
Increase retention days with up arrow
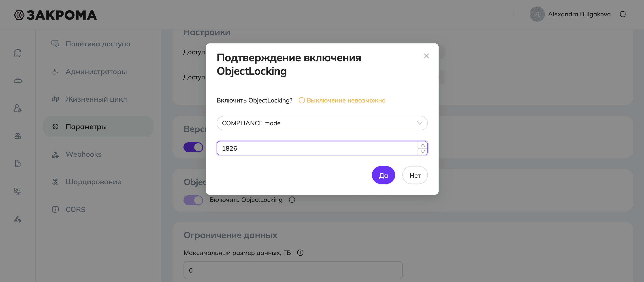(x=423, y=145)
